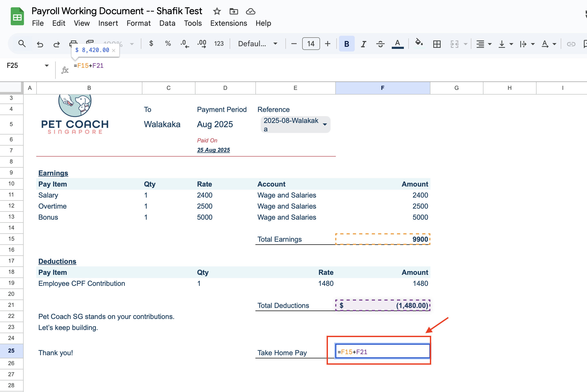Open the Google Sheets home icon
The width and height of the screenshot is (587, 392).
pos(17,17)
